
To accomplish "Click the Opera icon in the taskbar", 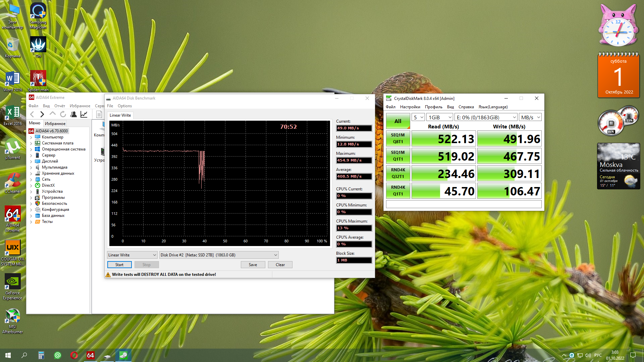I will (74, 355).
